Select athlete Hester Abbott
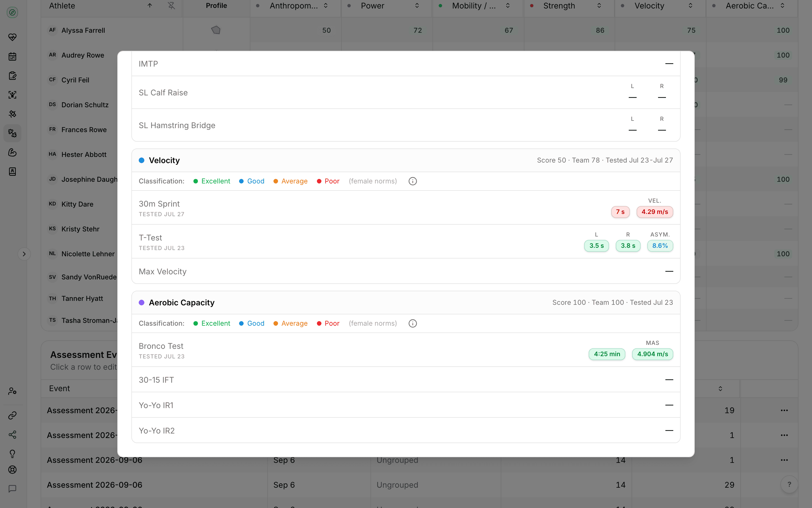This screenshot has height=508, width=812. click(84, 155)
